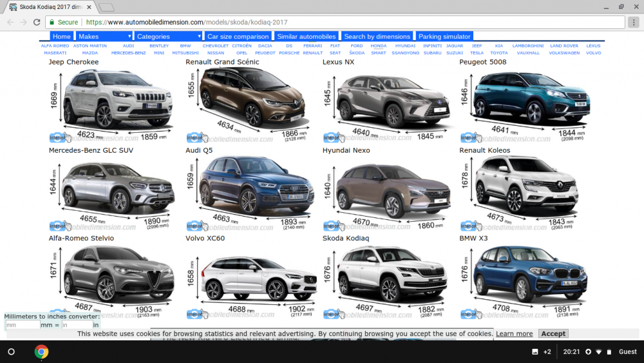Viewport: 644px width, 363px height.
Task: Open the Interior icon for Audi Q5
Action: (197, 226)
